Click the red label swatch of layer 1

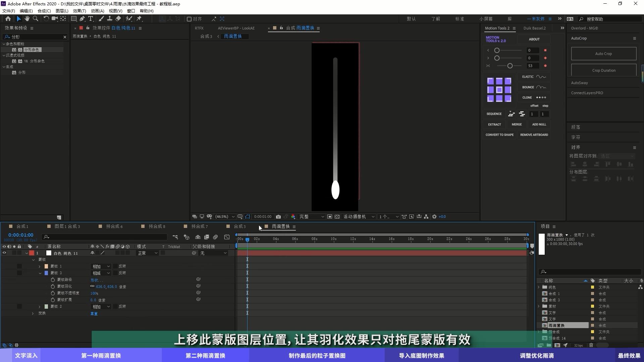click(32, 253)
